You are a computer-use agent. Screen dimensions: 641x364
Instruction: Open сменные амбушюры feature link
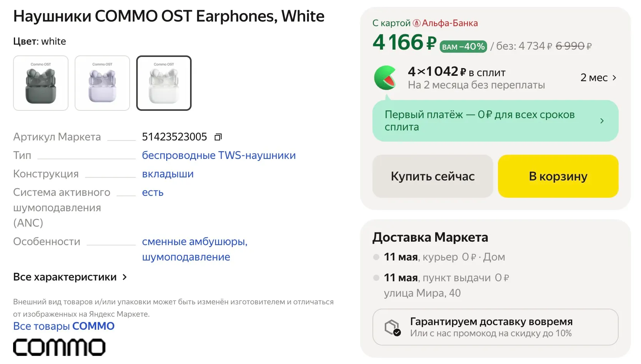(194, 242)
